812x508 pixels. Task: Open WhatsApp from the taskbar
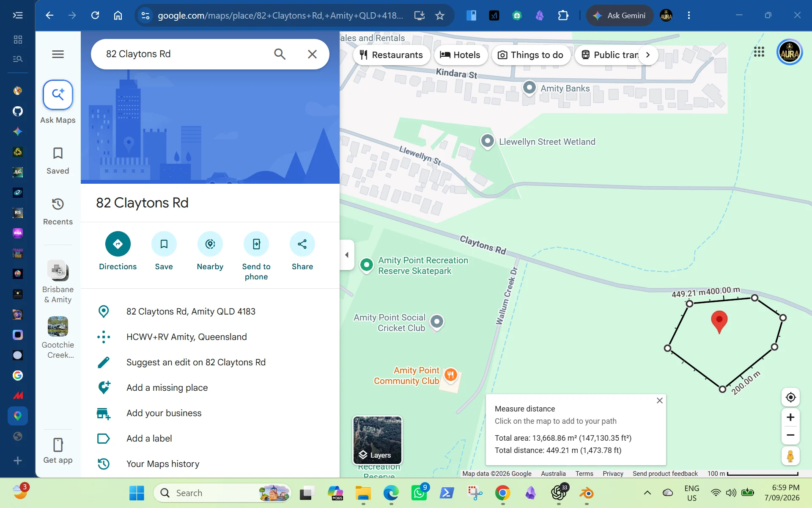click(419, 493)
